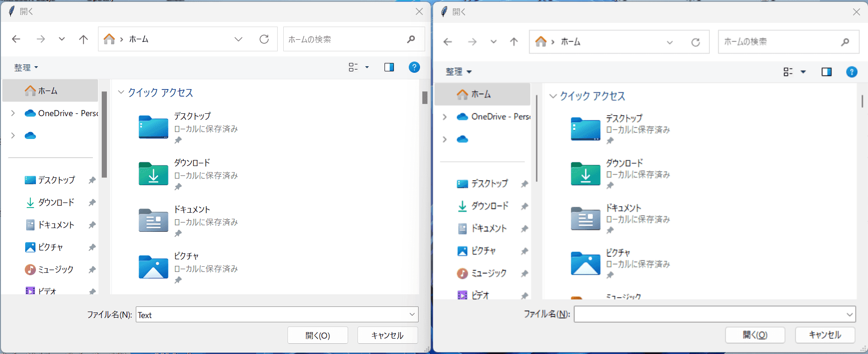This screenshot has height=354, width=868.
Task: Click the search magnifier icon in the left dialog
Action: [411, 39]
